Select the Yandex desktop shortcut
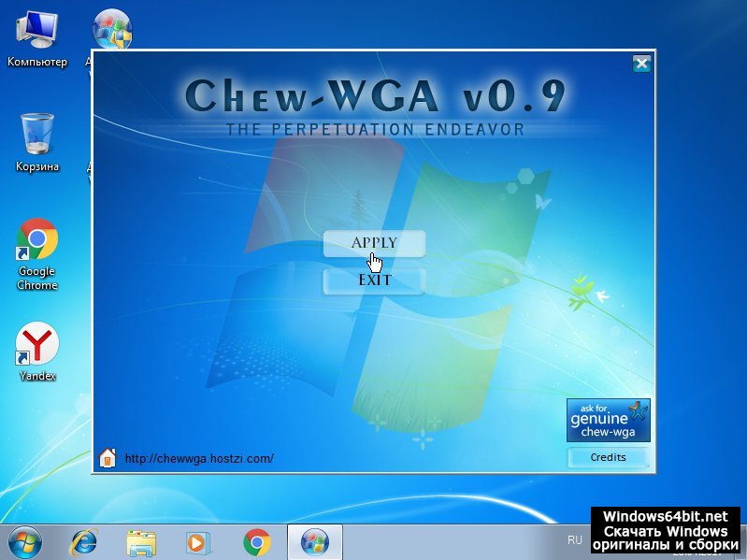This screenshot has width=747, height=560. pyautogui.click(x=37, y=352)
